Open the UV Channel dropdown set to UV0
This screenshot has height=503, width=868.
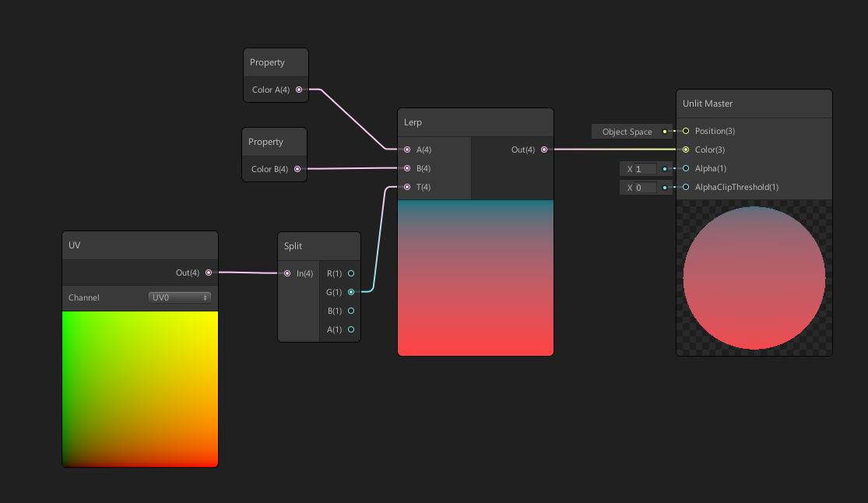pyautogui.click(x=179, y=297)
